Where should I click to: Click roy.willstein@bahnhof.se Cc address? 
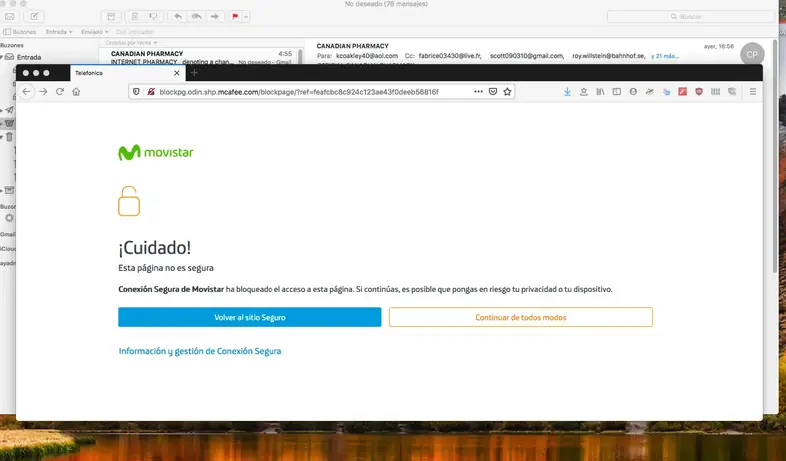pyautogui.click(x=609, y=56)
